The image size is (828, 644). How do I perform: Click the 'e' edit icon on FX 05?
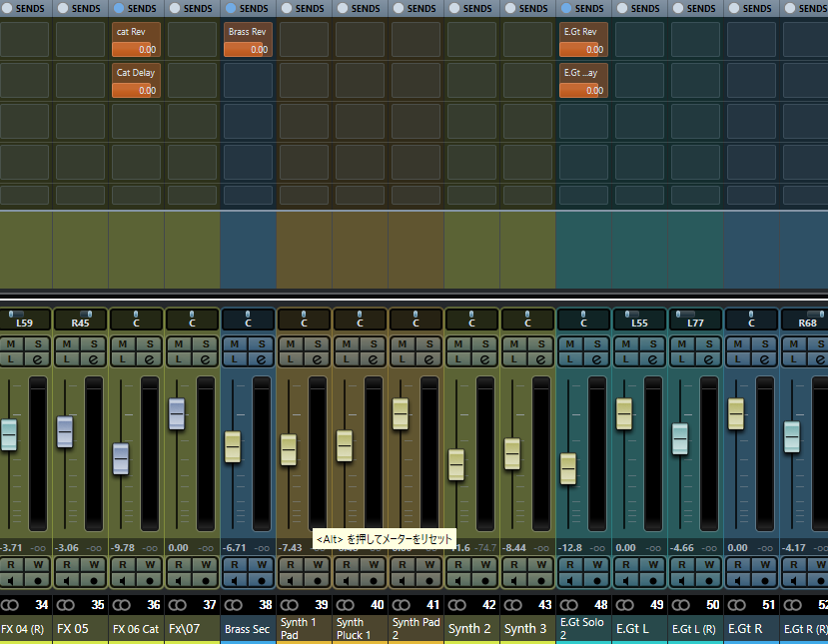click(x=94, y=359)
